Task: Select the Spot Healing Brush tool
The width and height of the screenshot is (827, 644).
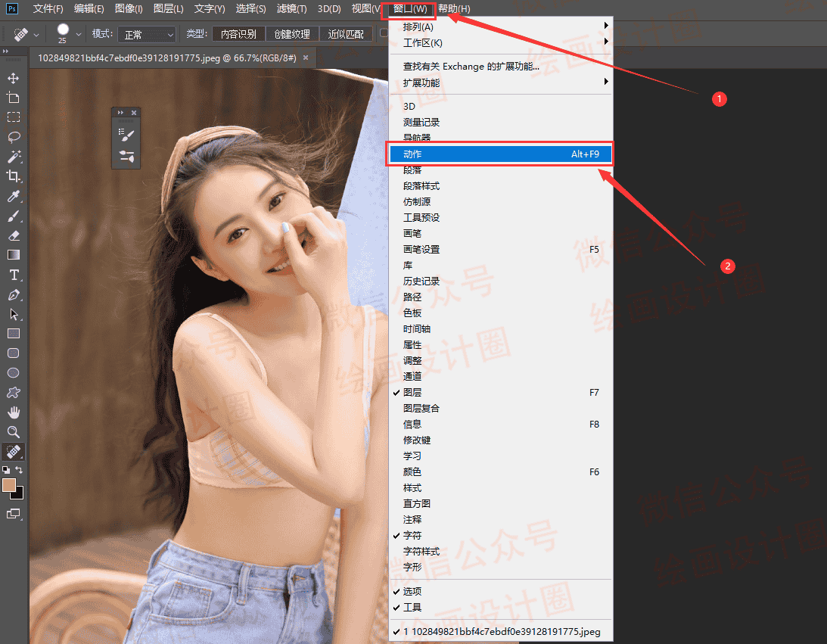Action: tap(13, 452)
